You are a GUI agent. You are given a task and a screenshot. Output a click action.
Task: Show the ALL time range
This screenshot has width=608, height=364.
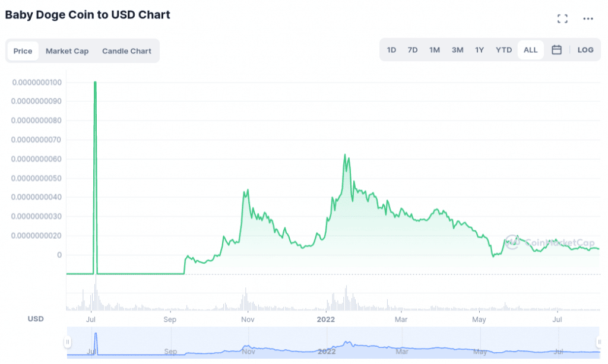click(x=530, y=50)
